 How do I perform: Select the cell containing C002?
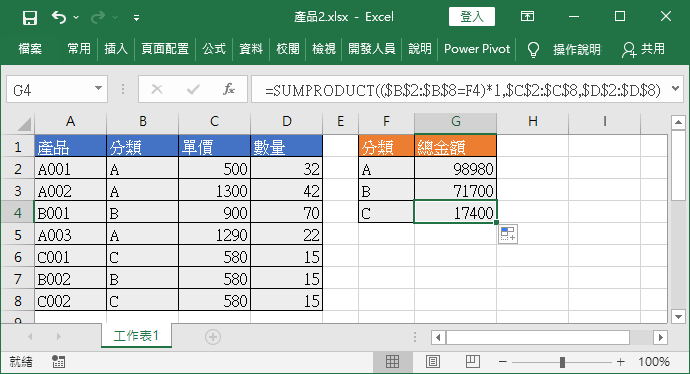(70, 301)
